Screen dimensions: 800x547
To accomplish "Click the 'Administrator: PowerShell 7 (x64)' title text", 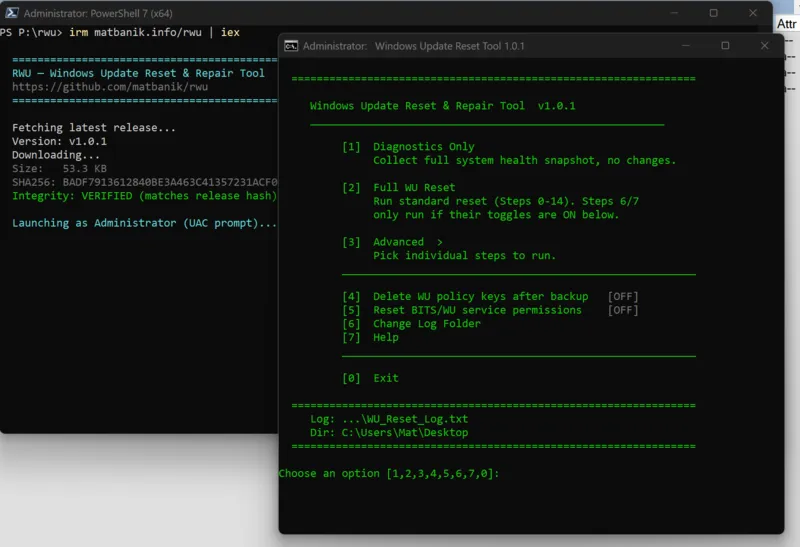I will [98, 13].
